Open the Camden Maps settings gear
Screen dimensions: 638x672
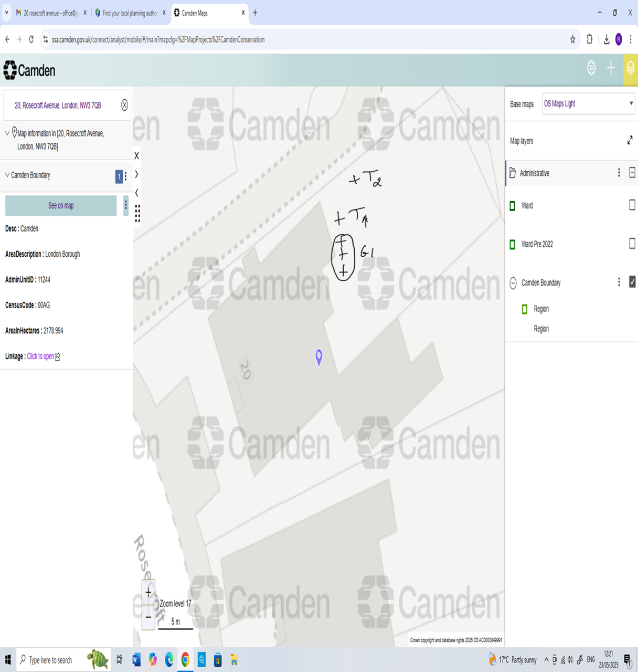[x=591, y=68]
